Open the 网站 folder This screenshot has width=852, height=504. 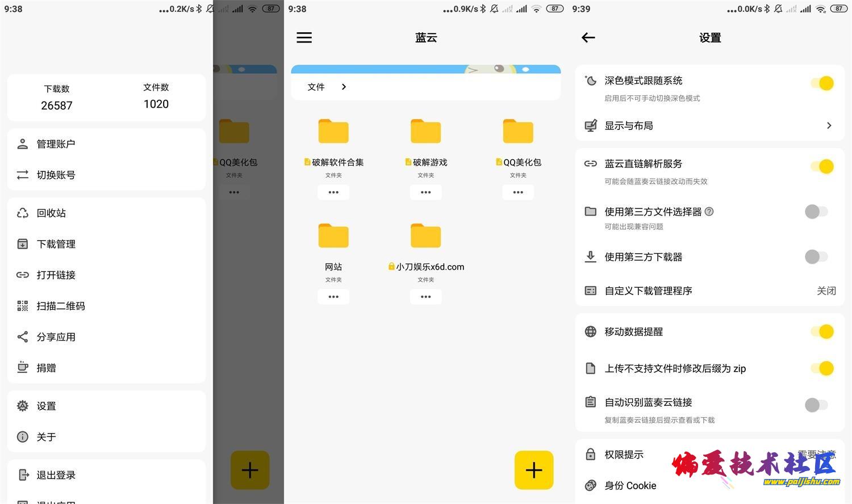coord(333,236)
